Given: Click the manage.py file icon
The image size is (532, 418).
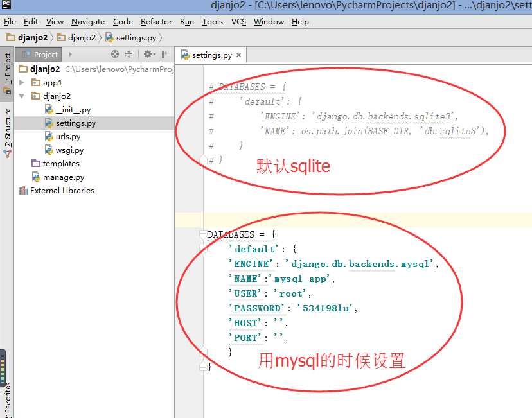Looking at the screenshot, I should [36, 177].
